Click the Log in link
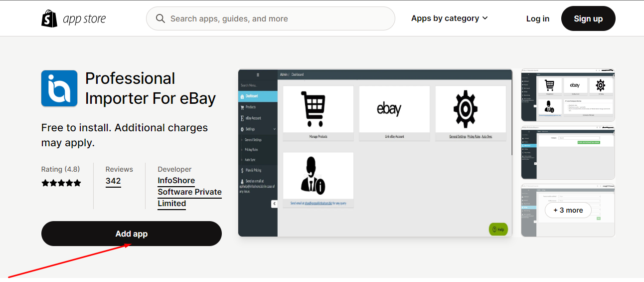The height and width of the screenshot is (282, 644). (x=538, y=18)
